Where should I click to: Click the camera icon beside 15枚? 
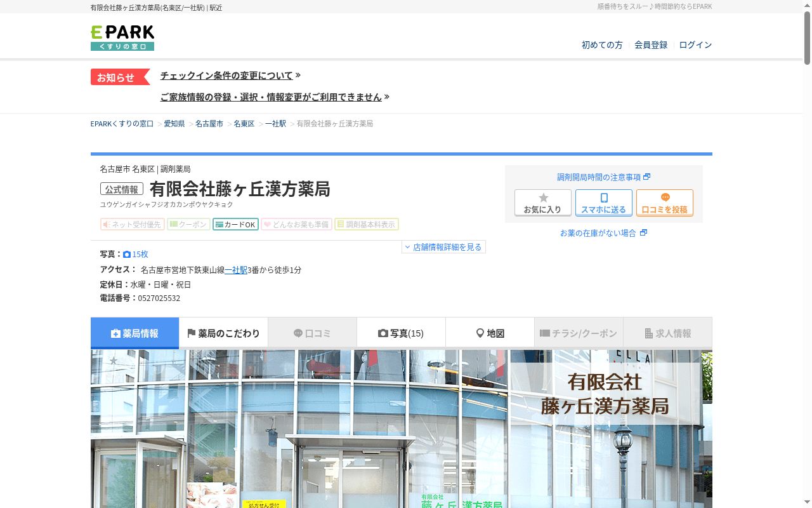pos(127,254)
